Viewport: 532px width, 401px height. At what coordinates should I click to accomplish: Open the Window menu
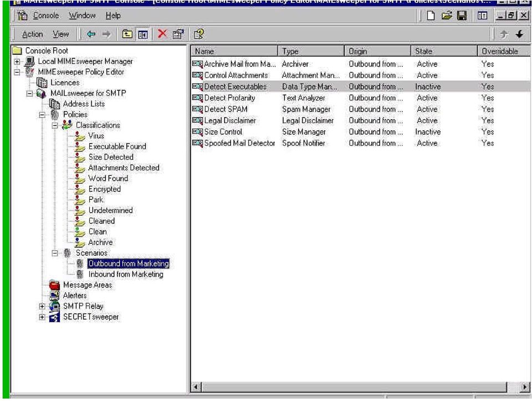pyautogui.click(x=82, y=16)
